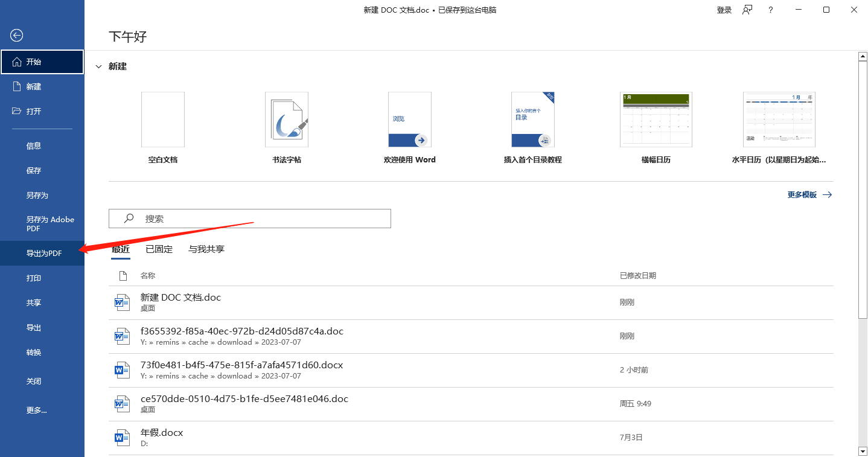The width and height of the screenshot is (868, 457).
Task: Select 打印 in the sidebar
Action: [42, 278]
